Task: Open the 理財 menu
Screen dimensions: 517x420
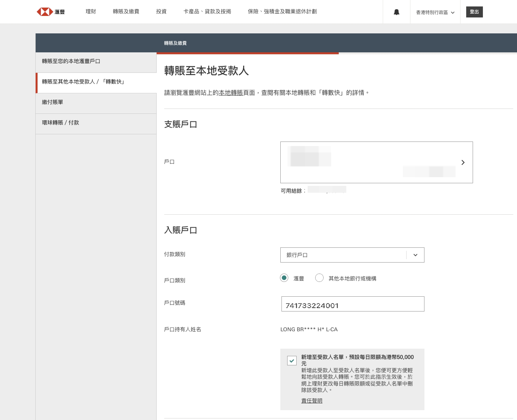Action: point(91,12)
